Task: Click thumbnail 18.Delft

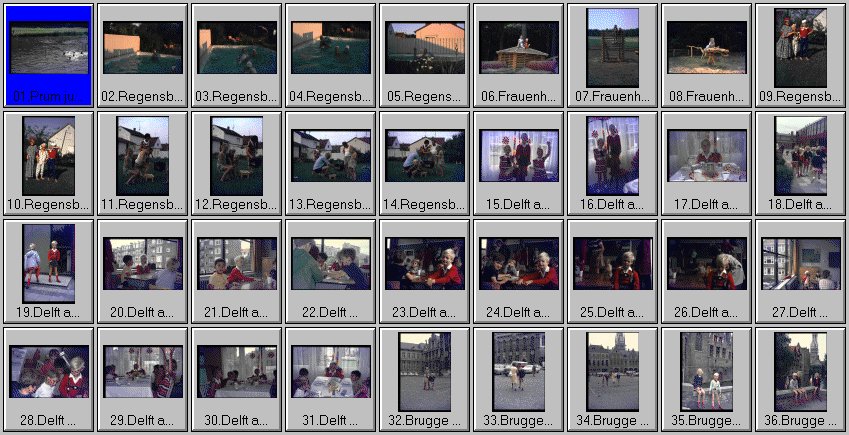Action: point(801,156)
